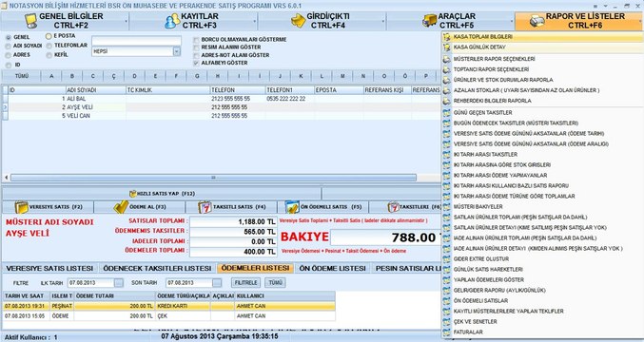This screenshot has width=644, height=342.
Task: Choose GELİR/GİDER RAPORU (AYLIK/GÜNLÜK) entry
Action: 499,291
